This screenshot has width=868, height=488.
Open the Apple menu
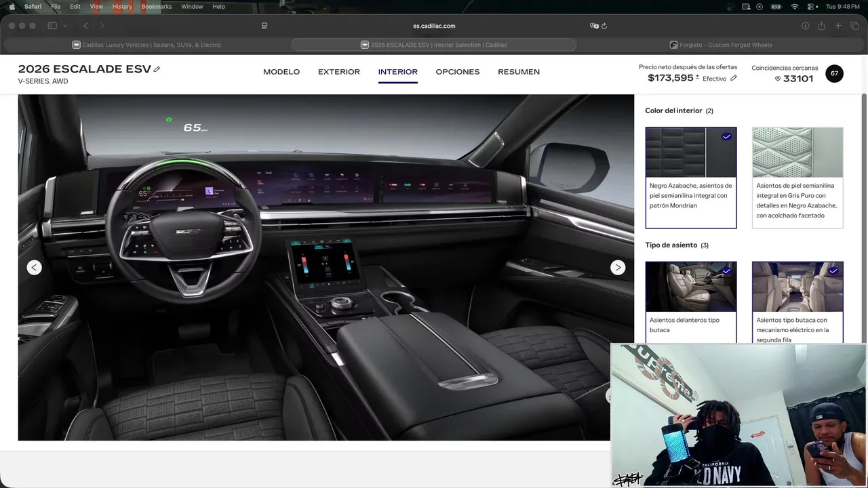12,6
